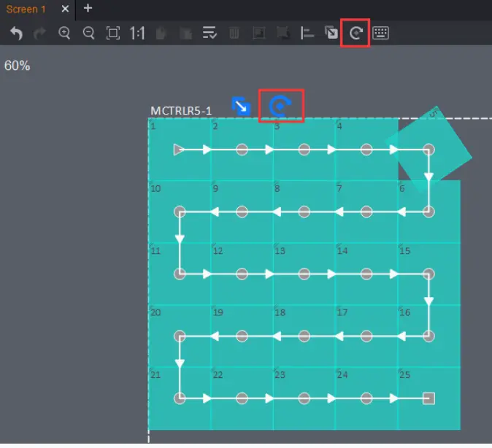492x448 pixels.
Task: Select cabinet 17
Action: pyautogui.click(x=366, y=336)
